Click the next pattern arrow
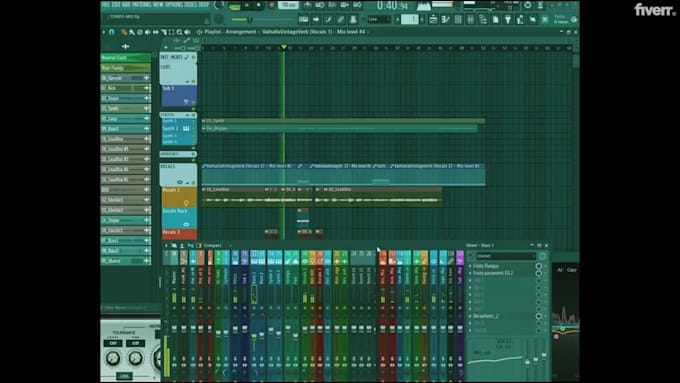The height and width of the screenshot is (383, 680). [422, 20]
